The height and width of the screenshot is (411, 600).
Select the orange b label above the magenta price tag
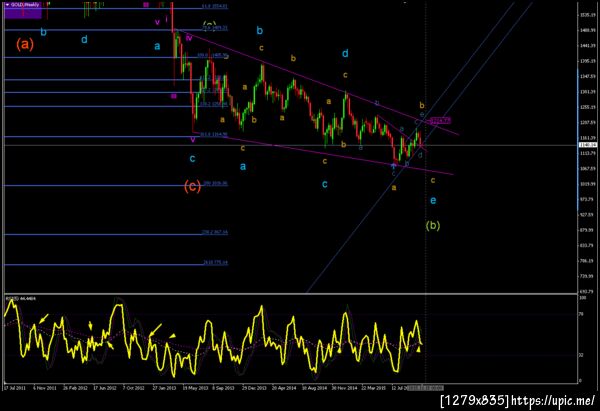422,105
